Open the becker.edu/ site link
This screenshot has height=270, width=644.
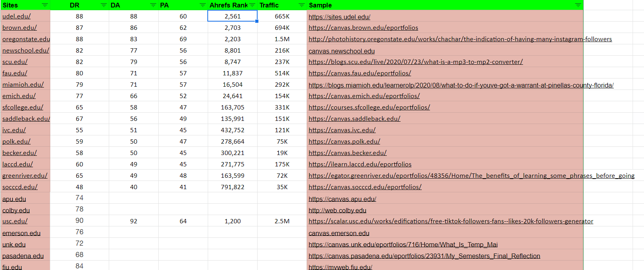point(20,153)
